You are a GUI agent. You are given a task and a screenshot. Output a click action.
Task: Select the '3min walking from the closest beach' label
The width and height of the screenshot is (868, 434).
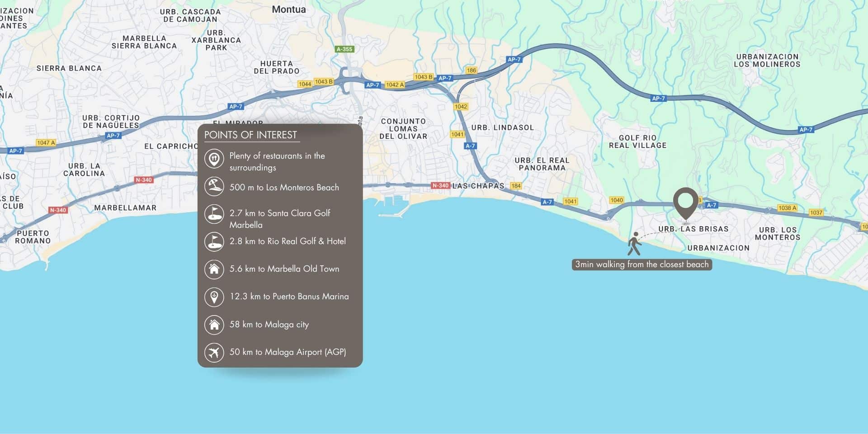[642, 264]
